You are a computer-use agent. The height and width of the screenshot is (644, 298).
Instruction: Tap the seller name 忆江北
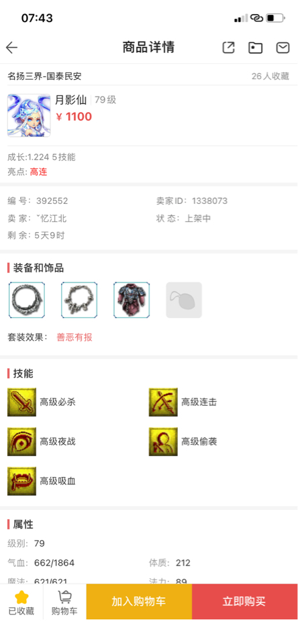(x=52, y=219)
